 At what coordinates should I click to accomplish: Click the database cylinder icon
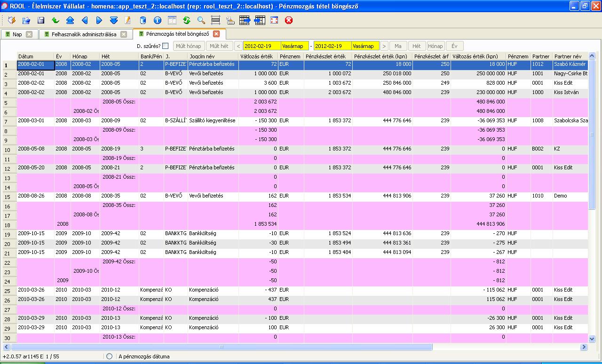(143, 20)
